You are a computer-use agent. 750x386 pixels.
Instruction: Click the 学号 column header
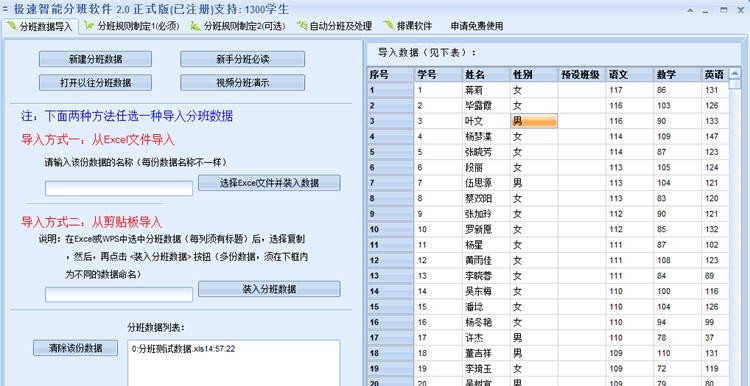pos(438,75)
